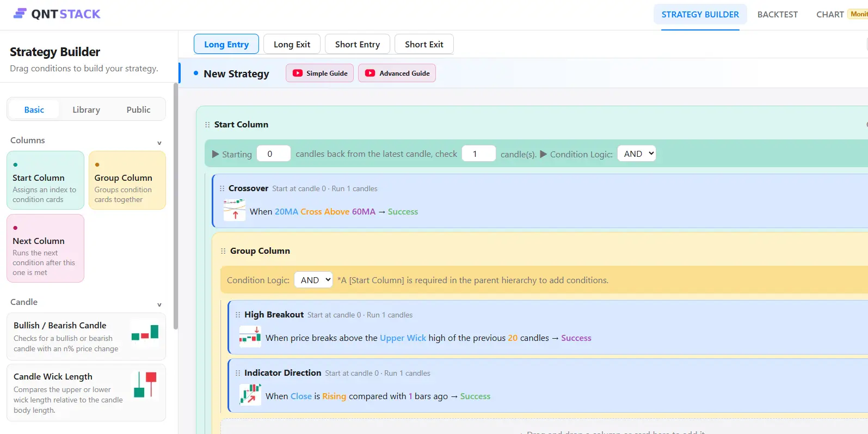This screenshot has height=434, width=868.
Task: Click the play triangle before Starting
Action: (x=216, y=154)
